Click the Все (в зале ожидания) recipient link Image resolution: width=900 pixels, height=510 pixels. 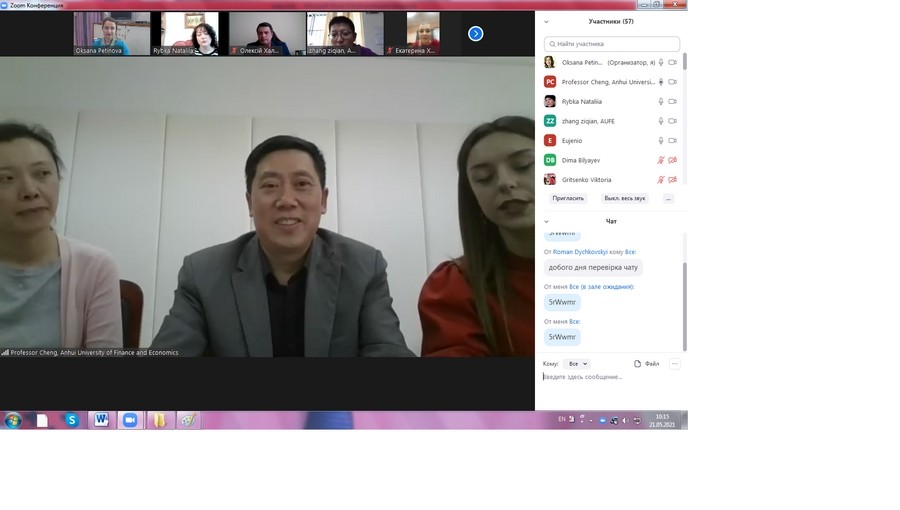click(x=602, y=287)
